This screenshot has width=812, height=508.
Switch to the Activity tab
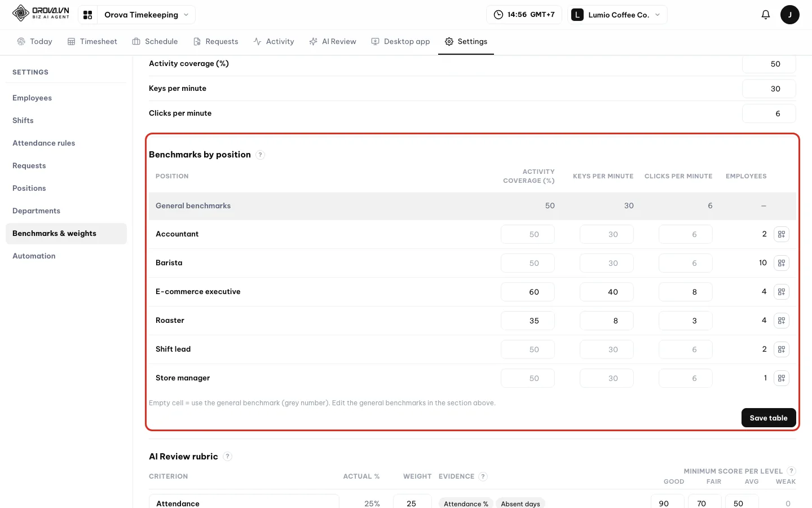tap(274, 42)
